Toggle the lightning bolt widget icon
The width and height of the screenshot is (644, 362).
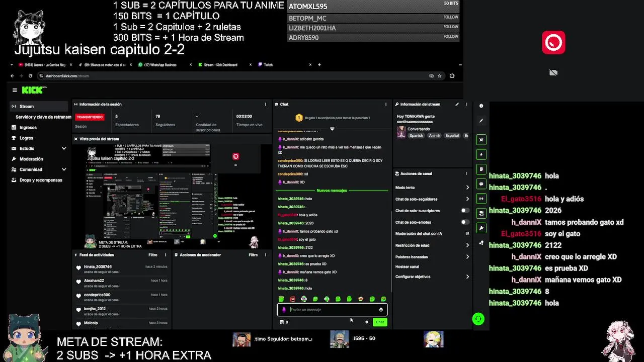(x=481, y=154)
